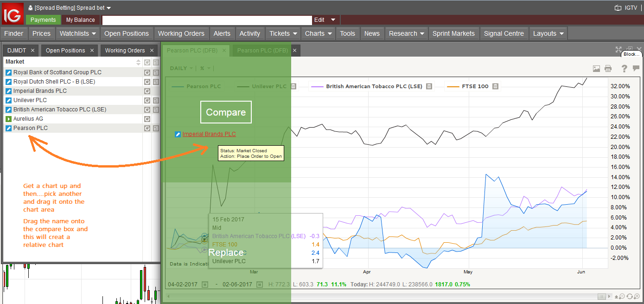Click the top search input field
Image resolution: width=644 pixels, height=304 pixels.
point(207,20)
